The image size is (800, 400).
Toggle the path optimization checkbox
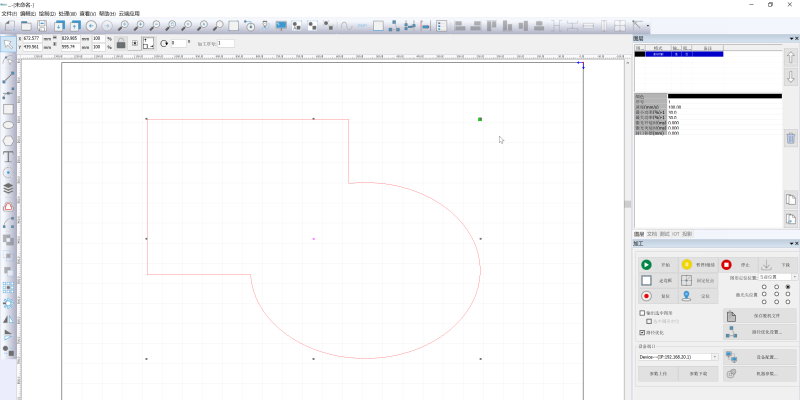point(642,332)
